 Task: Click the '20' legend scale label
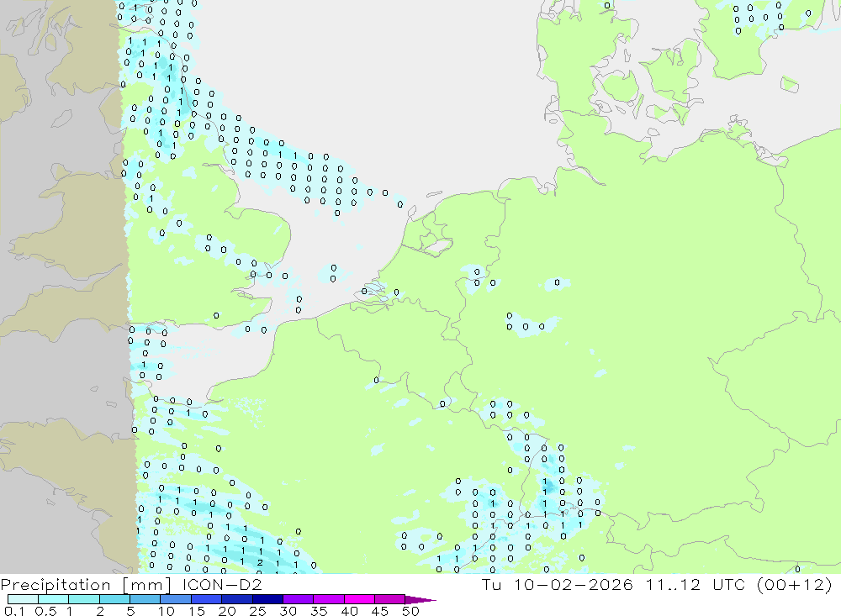click(x=227, y=611)
